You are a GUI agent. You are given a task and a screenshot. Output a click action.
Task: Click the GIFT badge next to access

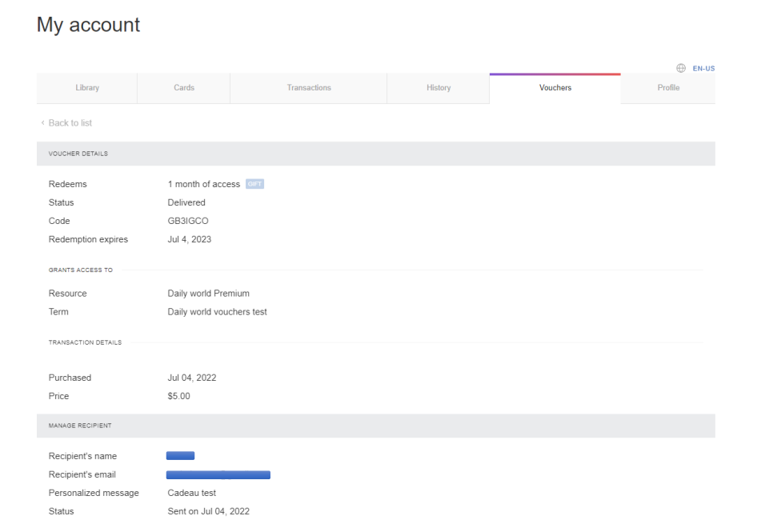pyautogui.click(x=254, y=184)
